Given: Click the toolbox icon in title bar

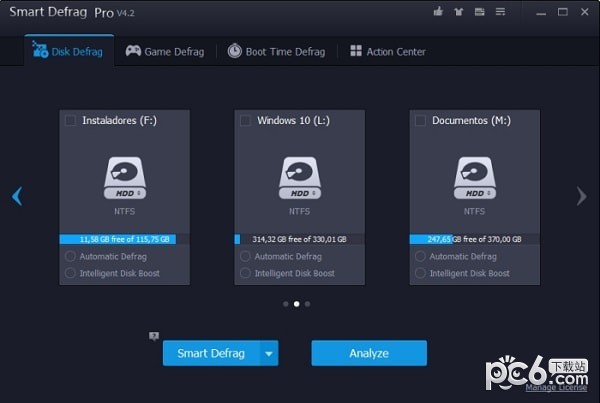Looking at the screenshot, I should 479,12.
